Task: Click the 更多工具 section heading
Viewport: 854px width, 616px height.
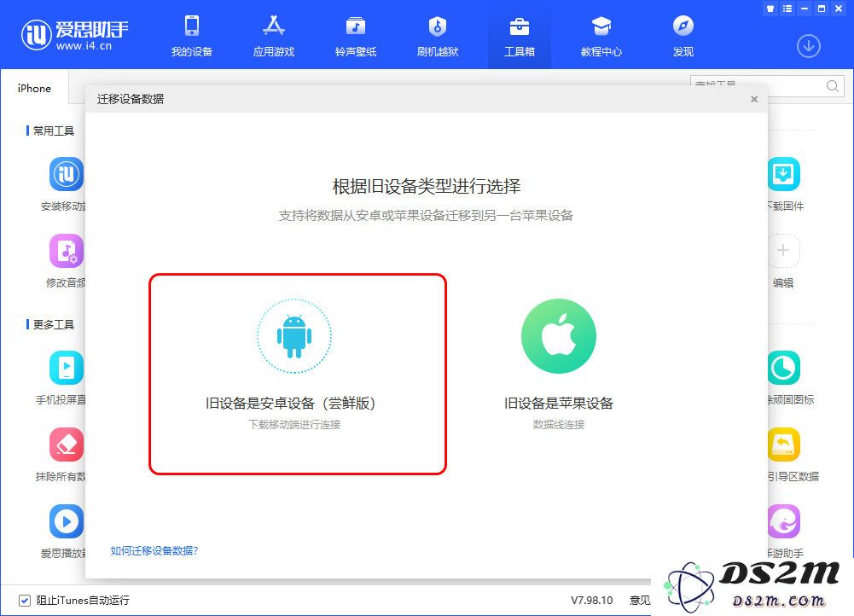Action: point(54,324)
